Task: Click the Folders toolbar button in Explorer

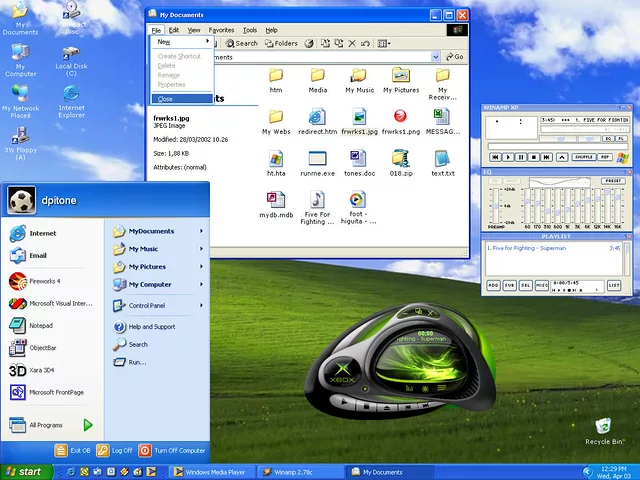Action: pos(281,43)
